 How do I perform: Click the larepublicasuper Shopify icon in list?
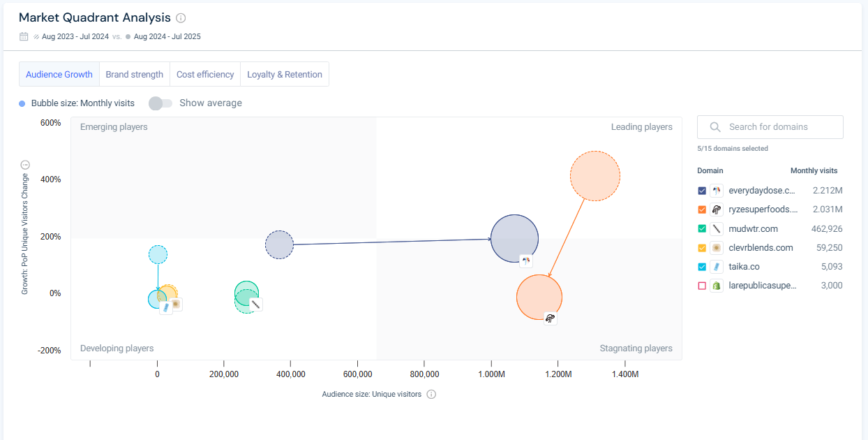tap(717, 286)
